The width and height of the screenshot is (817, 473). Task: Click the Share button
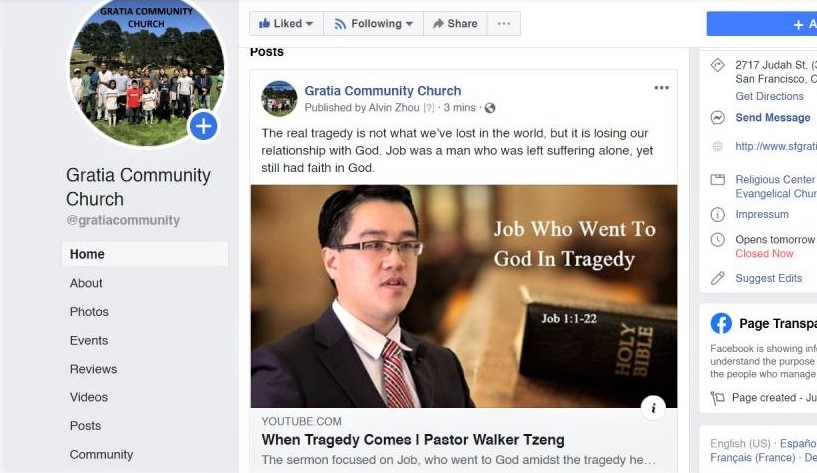pyautogui.click(x=455, y=23)
